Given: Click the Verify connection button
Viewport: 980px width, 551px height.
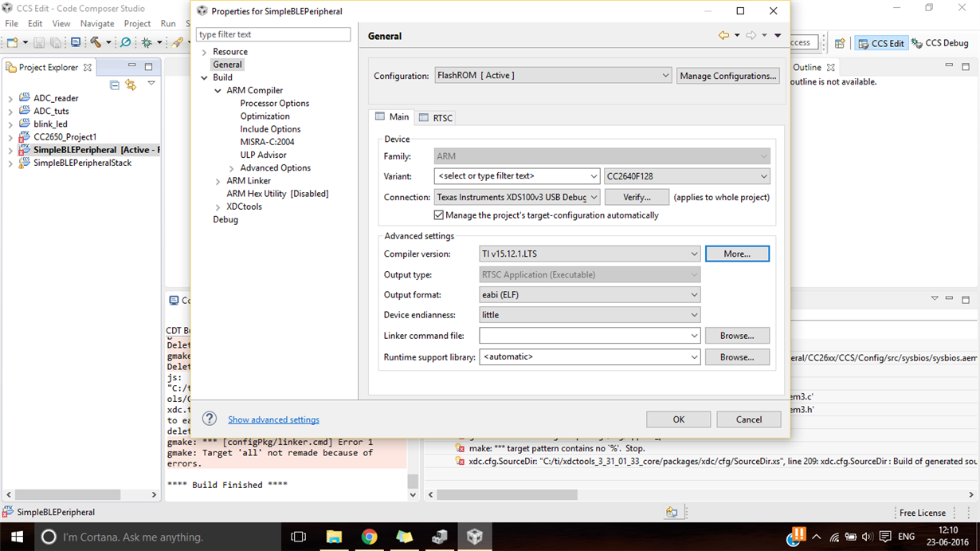Looking at the screenshot, I should [637, 197].
